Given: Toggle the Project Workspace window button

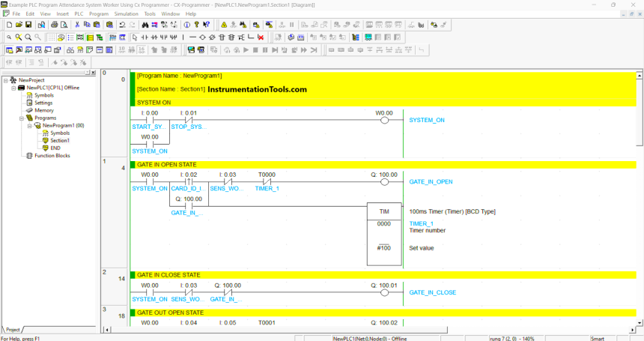Looking at the screenshot, I should point(9,50).
